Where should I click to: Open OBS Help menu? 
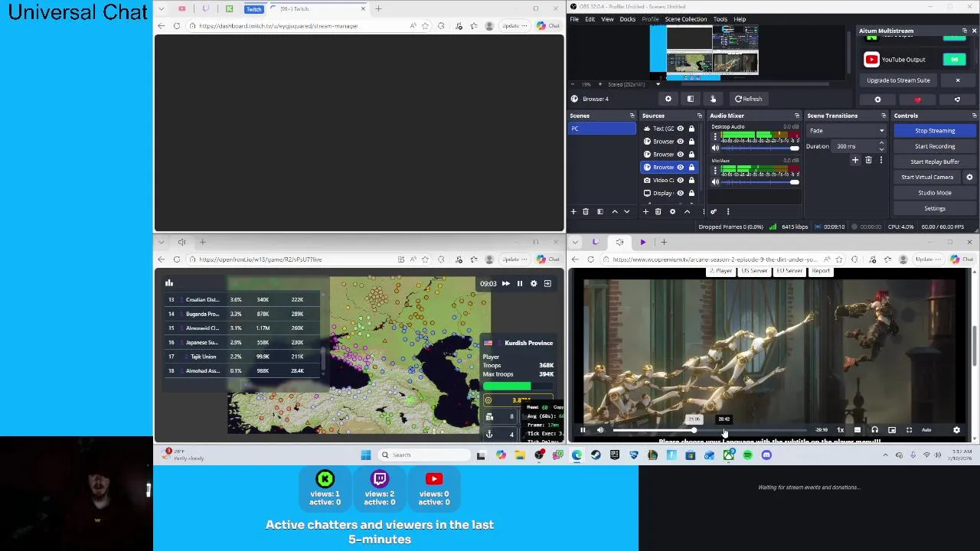tap(740, 19)
